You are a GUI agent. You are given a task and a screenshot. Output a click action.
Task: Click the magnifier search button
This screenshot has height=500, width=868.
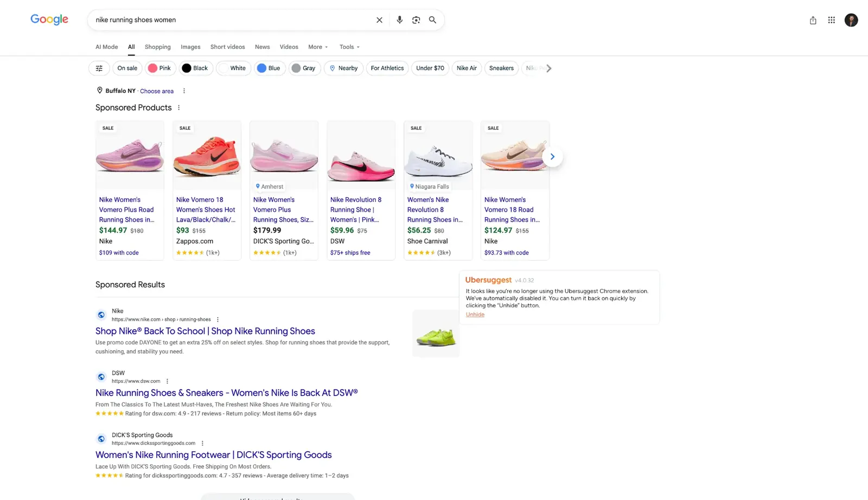pos(432,20)
